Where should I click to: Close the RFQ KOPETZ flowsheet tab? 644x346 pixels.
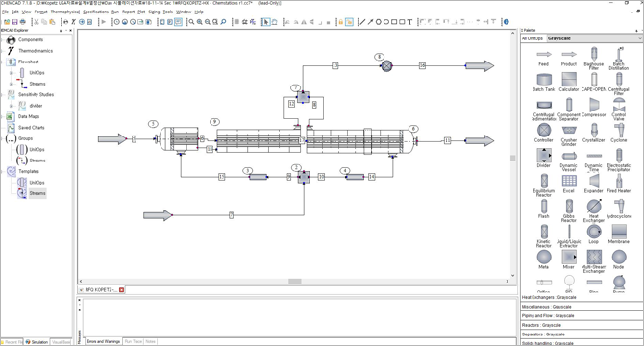coord(121,289)
